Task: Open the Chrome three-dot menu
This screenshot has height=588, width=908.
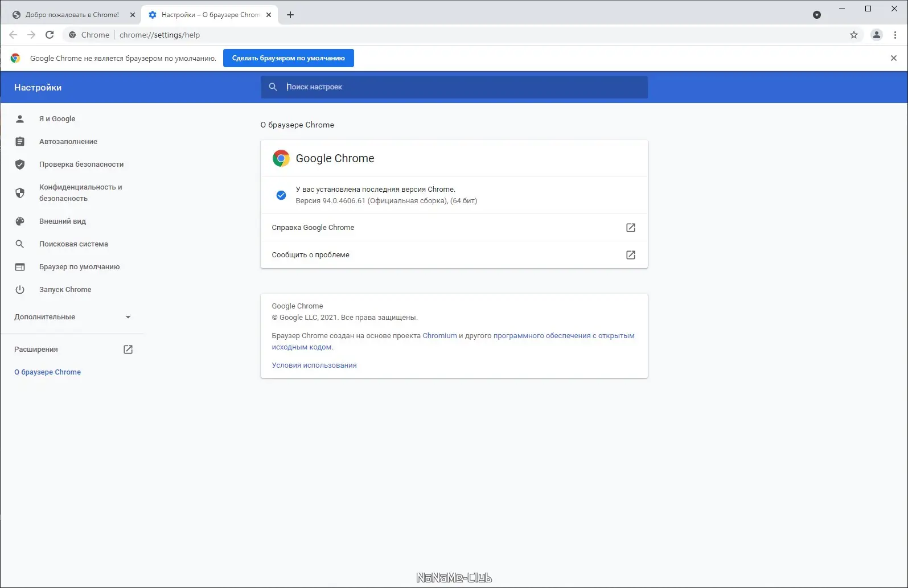Action: click(895, 35)
